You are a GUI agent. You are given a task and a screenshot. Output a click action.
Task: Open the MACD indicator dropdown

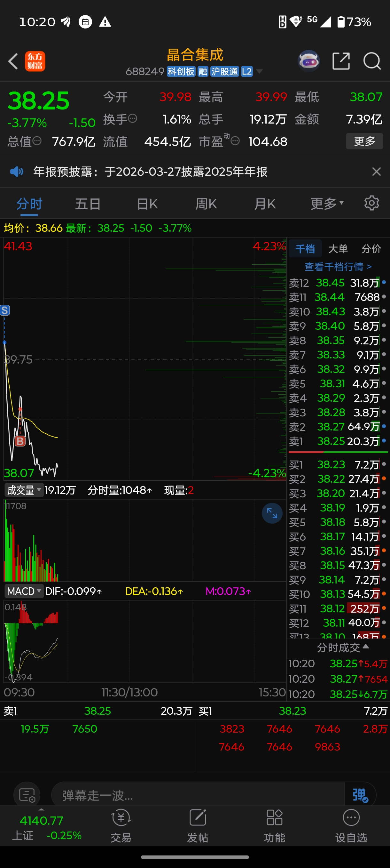pyautogui.click(x=24, y=591)
